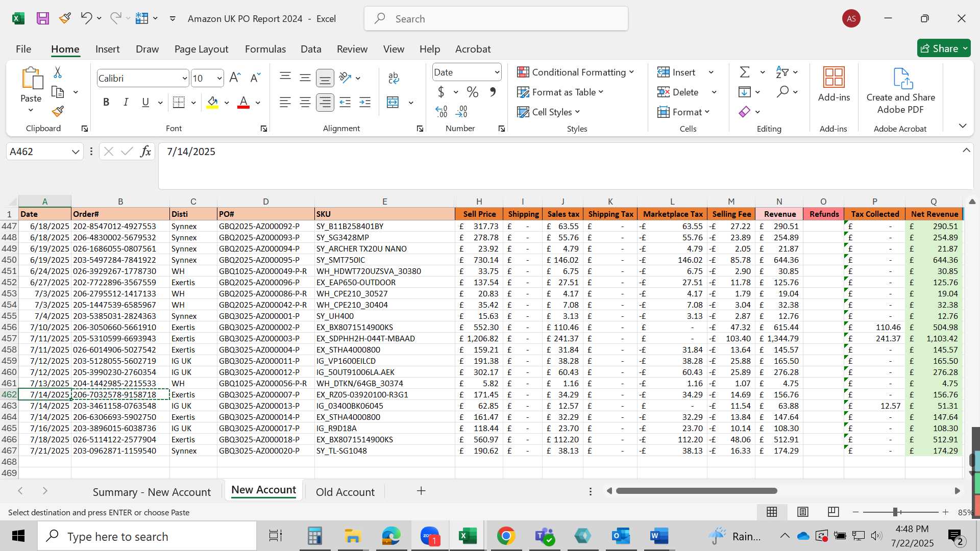980x551 pixels.
Task: Click the Undo arrow icon
Action: pos(86,18)
